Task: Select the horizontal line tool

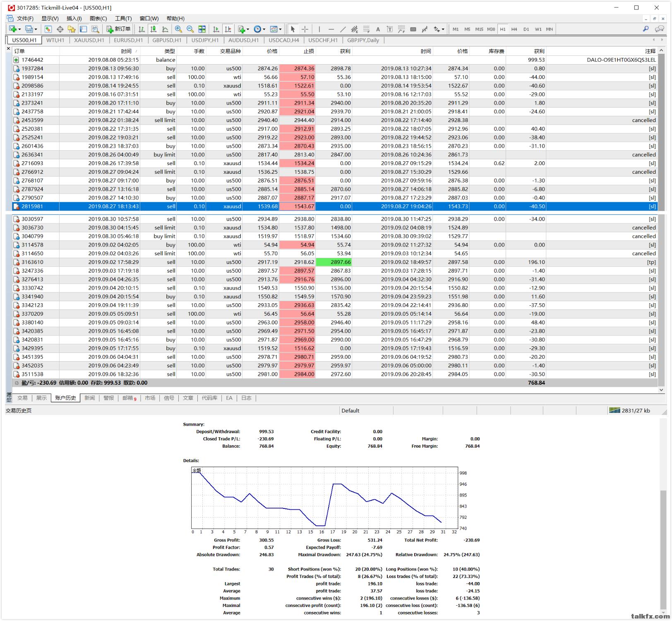Action: 331,29
